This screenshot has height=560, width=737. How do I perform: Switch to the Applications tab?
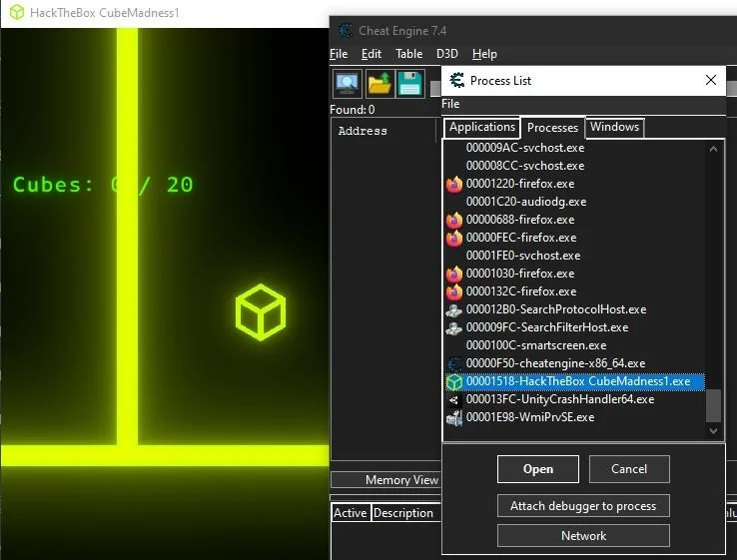(481, 128)
